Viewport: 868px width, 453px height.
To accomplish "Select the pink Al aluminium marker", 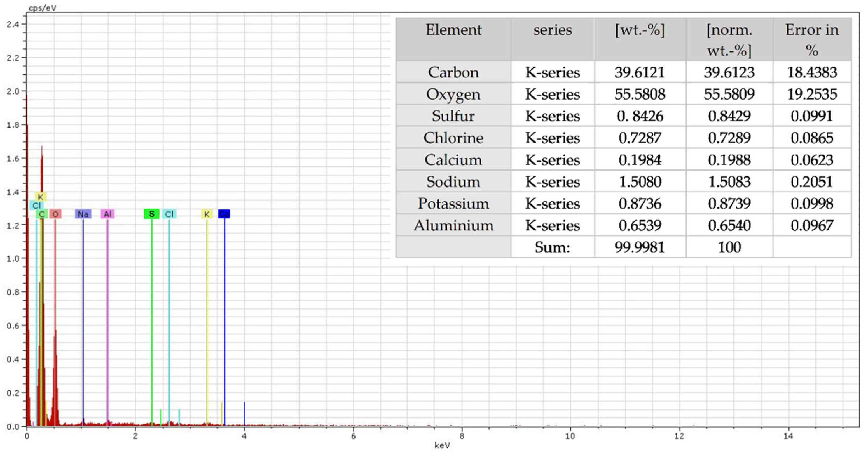I will click(108, 214).
